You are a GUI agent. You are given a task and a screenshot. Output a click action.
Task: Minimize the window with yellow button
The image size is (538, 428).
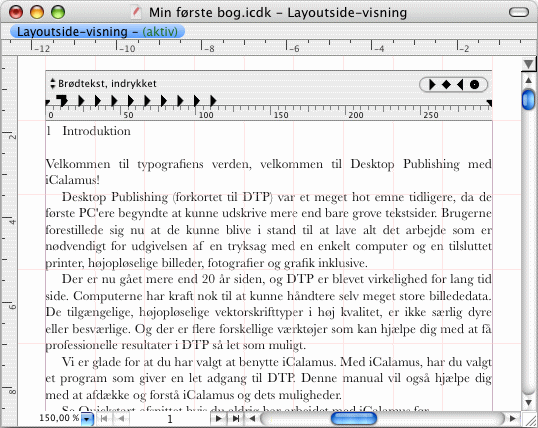(37, 12)
